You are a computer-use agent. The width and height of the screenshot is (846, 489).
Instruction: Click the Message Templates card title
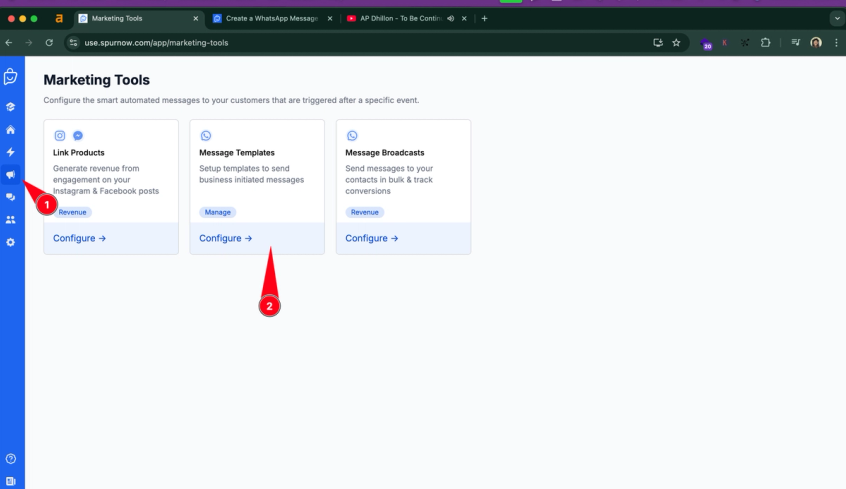(x=237, y=153)
